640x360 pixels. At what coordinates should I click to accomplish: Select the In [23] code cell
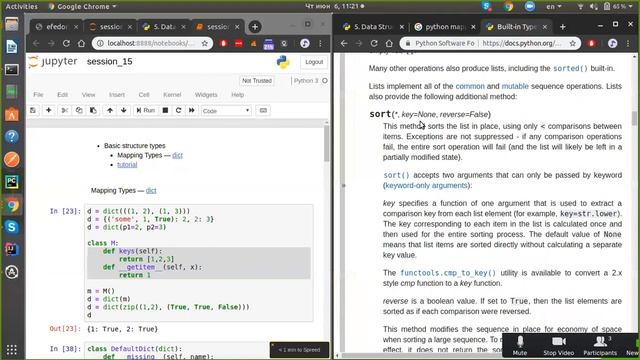click(199, 263)
